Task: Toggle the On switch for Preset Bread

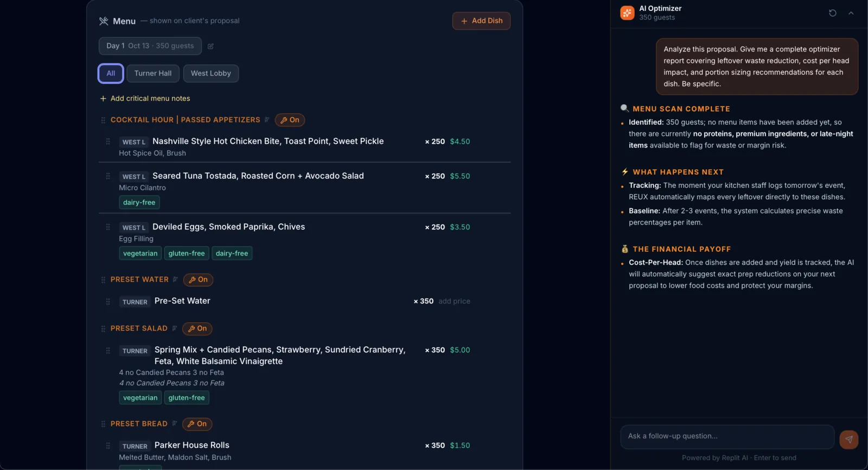Action: 197,424
